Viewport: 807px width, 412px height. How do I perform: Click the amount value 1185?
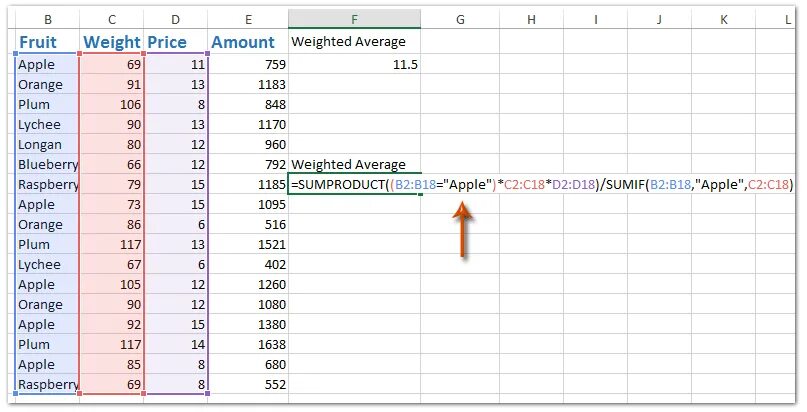click(248, 184)
